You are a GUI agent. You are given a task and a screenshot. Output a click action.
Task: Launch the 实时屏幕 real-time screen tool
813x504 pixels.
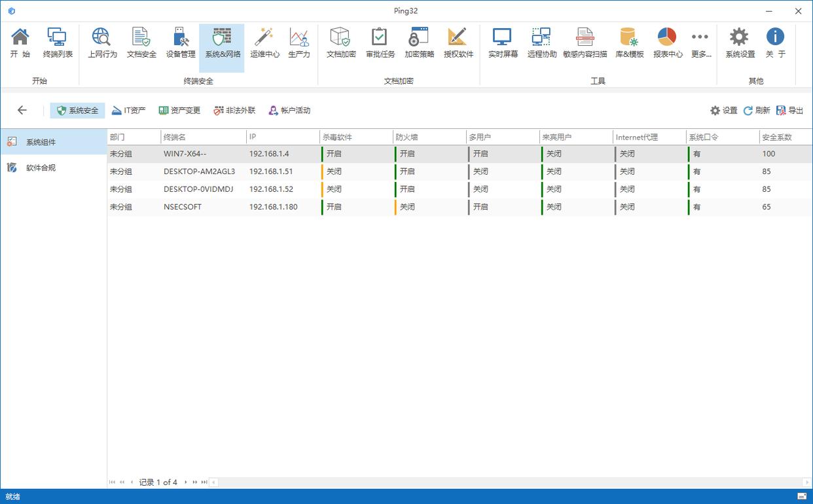(x=503, y=43)
